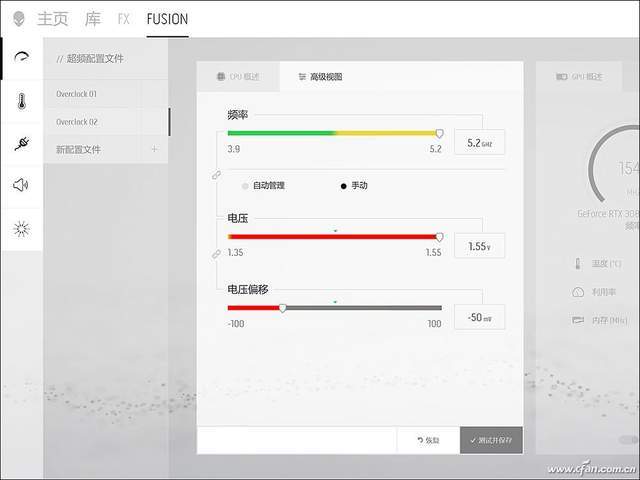The width and height of the screenshot is (640, 480).
Task: Switch to FX tab
Action: (x=124, y=19)
